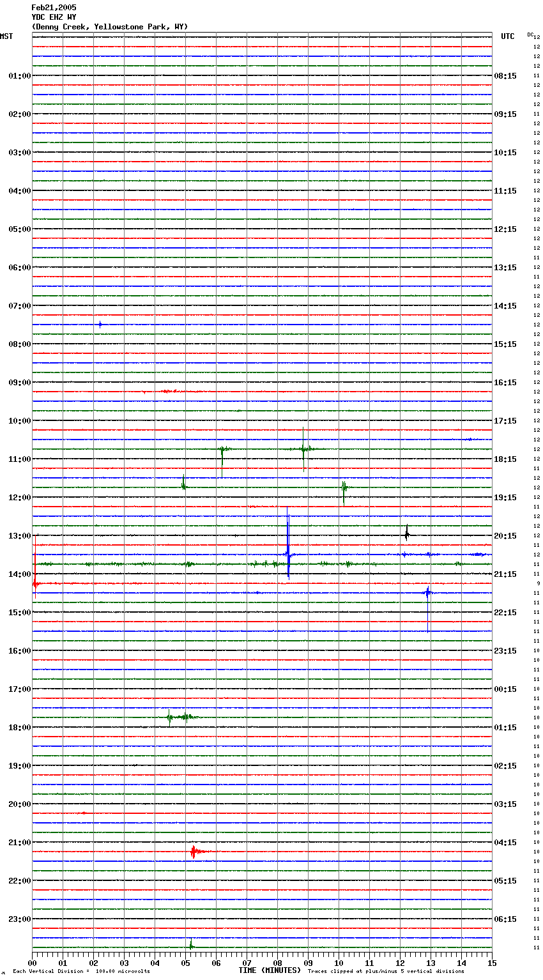Viewport: 543px width, 980px height.
Task: Click the "Traces clipped" note at bottom right
Action: point(386,972)
